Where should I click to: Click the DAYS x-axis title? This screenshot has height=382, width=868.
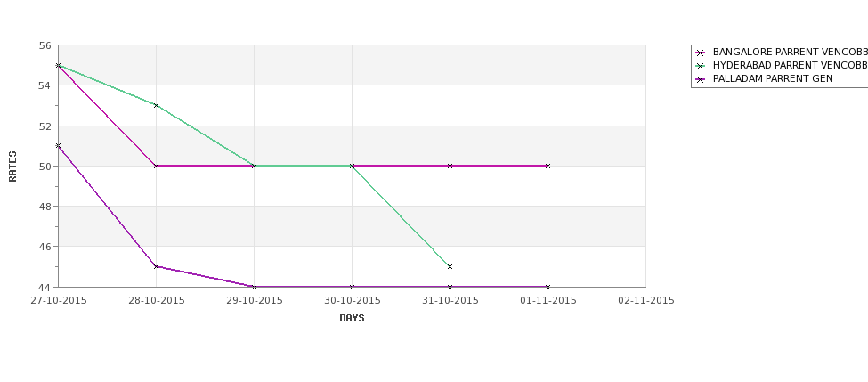pyautogui.click(x=352, y=318)
